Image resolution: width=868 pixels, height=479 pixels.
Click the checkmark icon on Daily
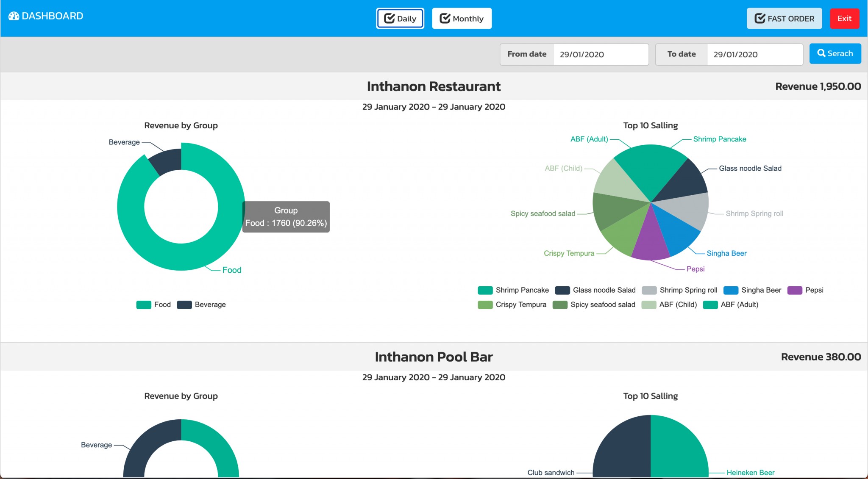pos(389,18)
